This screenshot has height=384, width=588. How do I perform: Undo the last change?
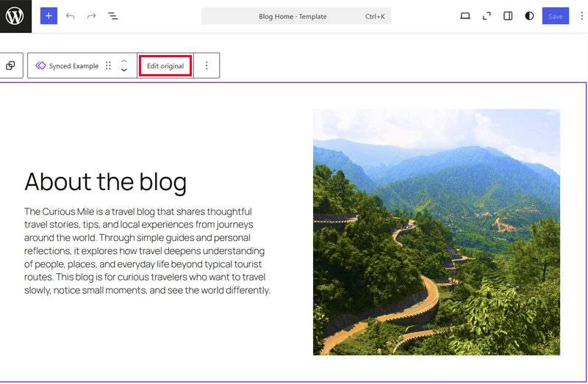[x=71, y=16]
